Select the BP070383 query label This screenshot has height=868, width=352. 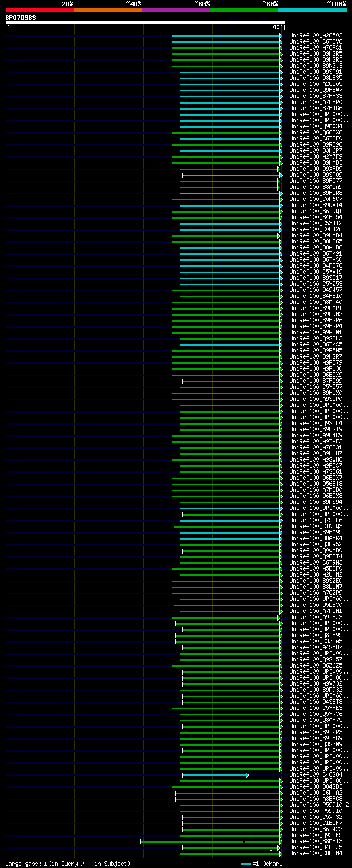point(21,18)
